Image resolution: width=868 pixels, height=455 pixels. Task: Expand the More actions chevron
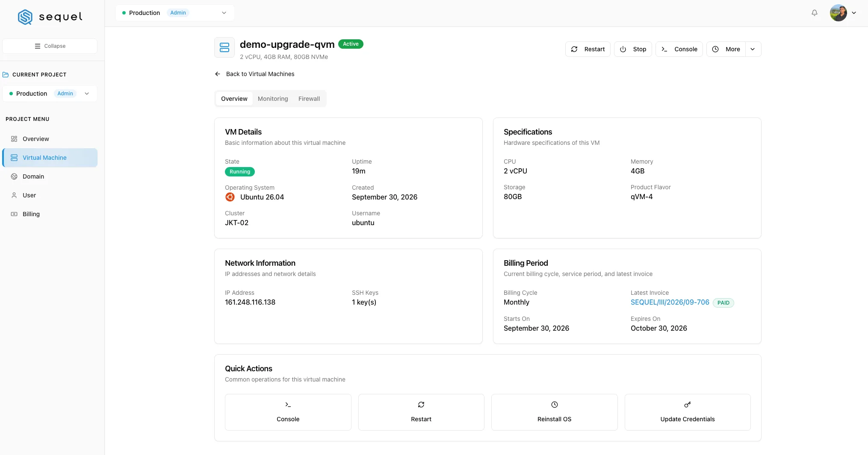pyautogui.click(x=753, y=49)
